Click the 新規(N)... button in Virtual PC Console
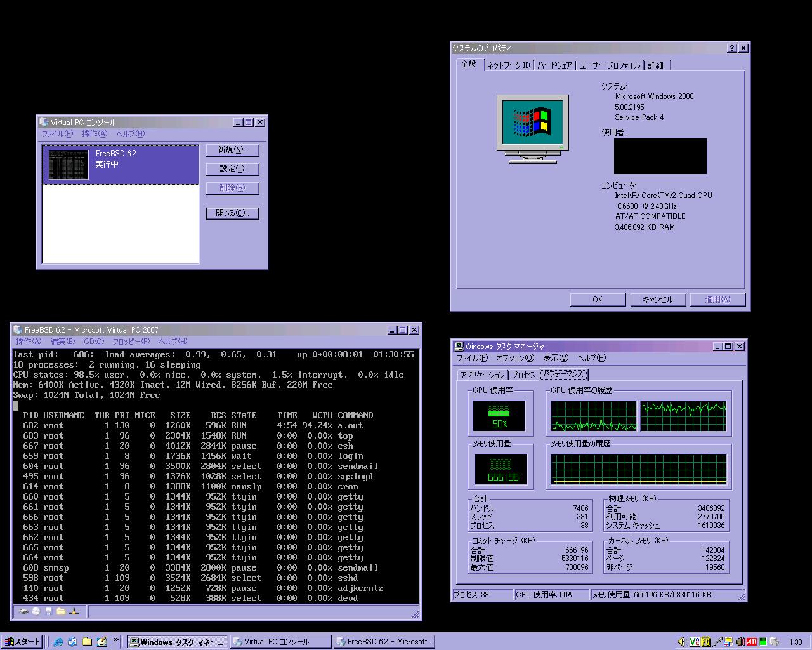The width and height of the screenshot is (812, 650). [232, 150]
